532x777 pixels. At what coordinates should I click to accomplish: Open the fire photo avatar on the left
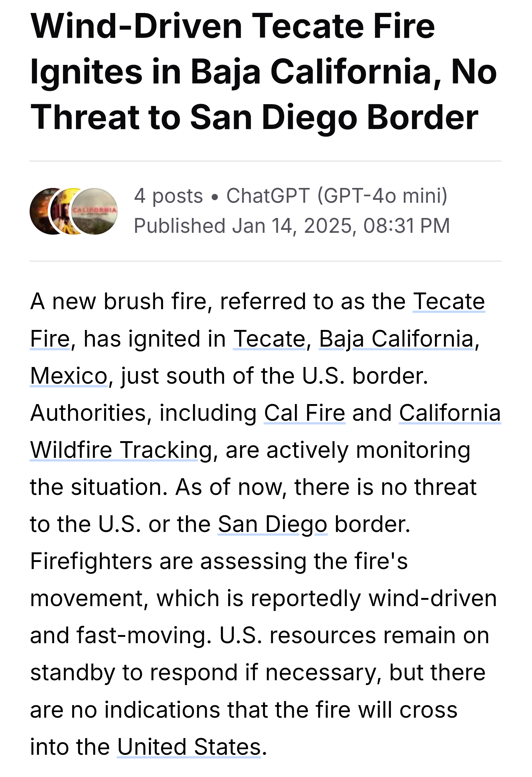(40, 211)
